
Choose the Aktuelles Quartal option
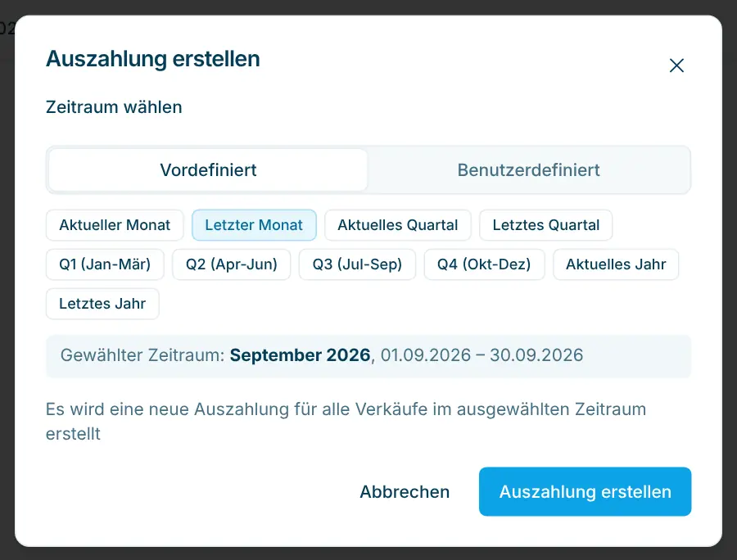(398, 225)
